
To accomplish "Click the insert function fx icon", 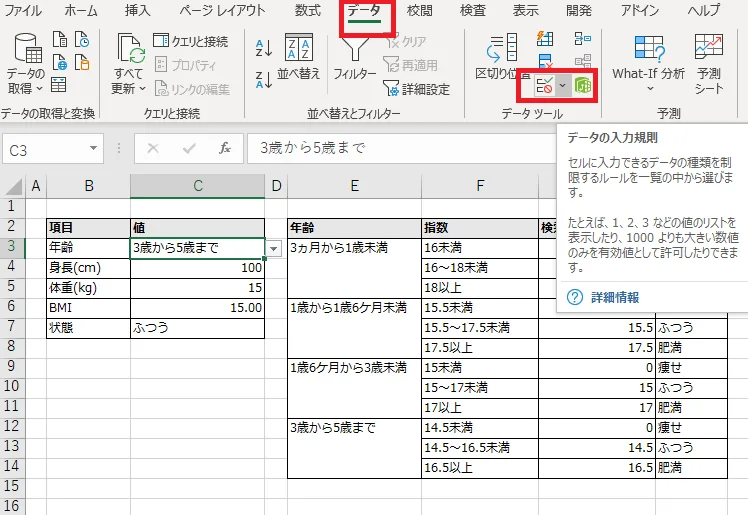I will [x=225, y=149].
